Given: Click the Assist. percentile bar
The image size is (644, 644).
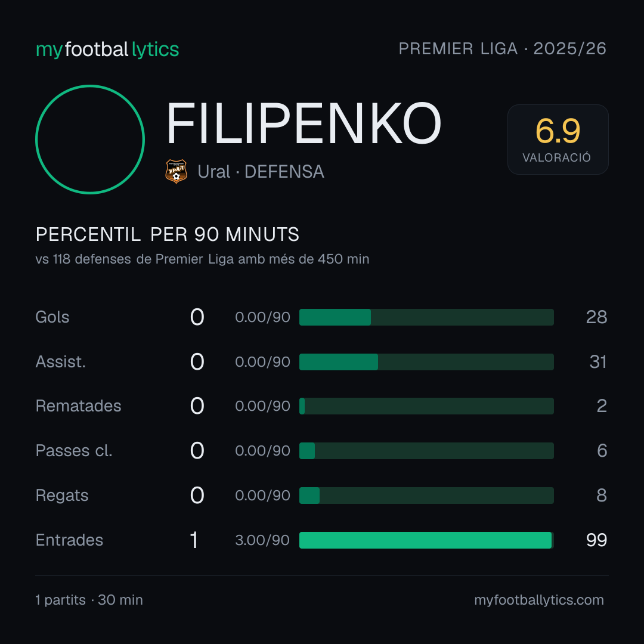Looking at the screenshot, I should click(426, 362).
